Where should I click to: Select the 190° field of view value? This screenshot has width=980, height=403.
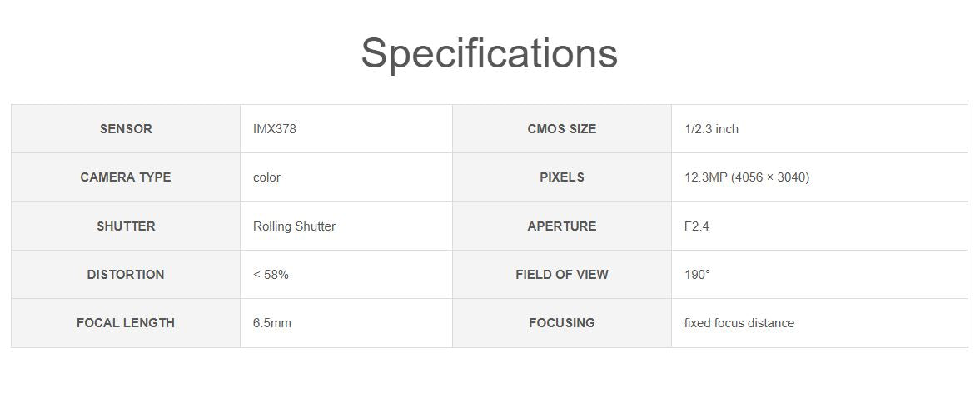click(697, 275)
